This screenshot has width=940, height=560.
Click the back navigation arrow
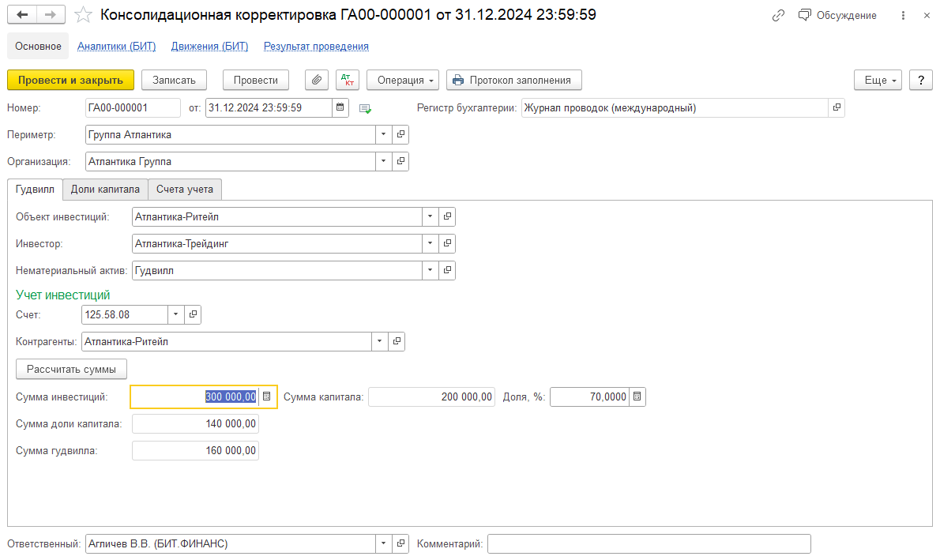23,15
